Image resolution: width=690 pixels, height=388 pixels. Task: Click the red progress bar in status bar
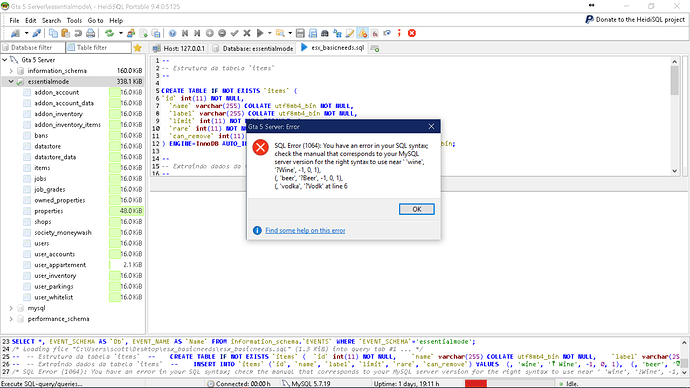point(476,384)
